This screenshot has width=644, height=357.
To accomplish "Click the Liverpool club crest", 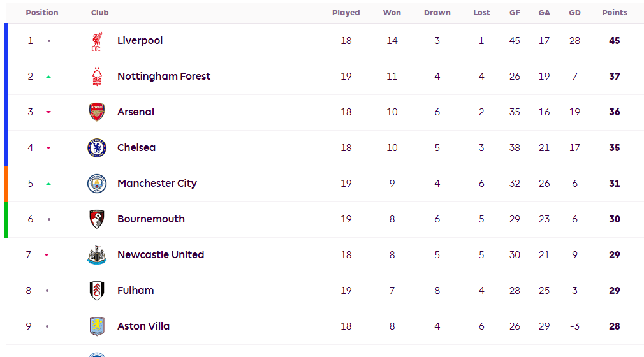I will (96, 41).
